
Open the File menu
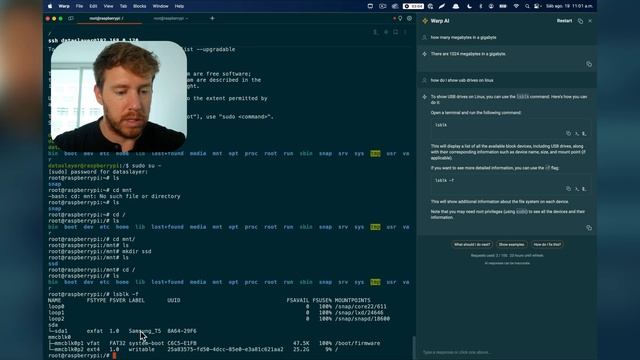coord(79,6)
